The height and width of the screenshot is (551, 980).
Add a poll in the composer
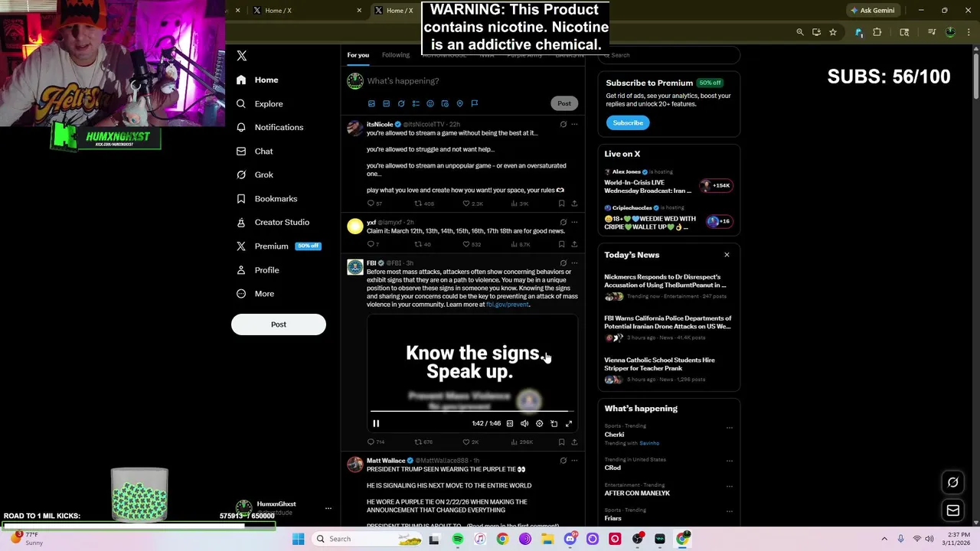pos(416,103)
